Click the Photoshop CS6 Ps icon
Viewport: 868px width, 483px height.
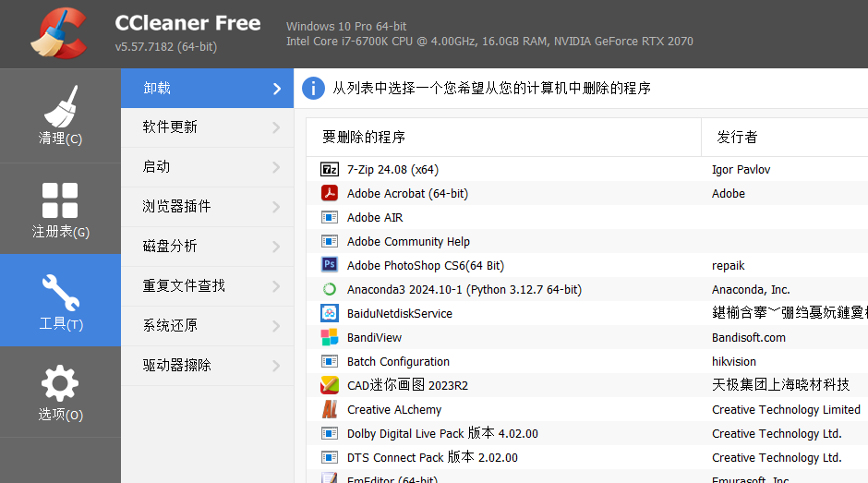[x=330, y=265]
